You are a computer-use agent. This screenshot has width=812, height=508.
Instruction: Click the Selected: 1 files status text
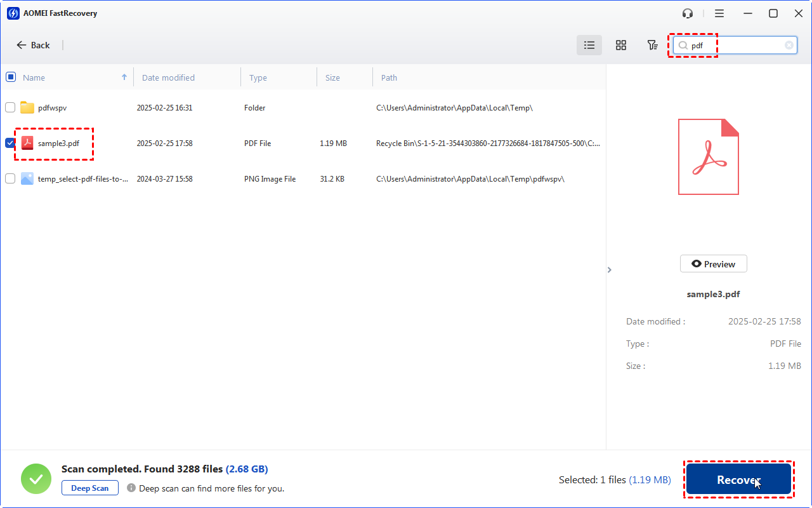[x=615, y=480]
